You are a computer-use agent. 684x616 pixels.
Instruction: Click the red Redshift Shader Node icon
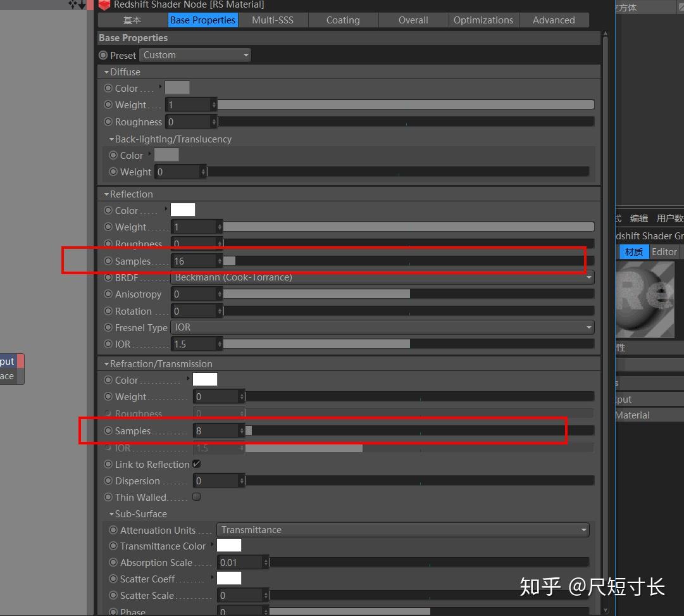tap(104, 6)
